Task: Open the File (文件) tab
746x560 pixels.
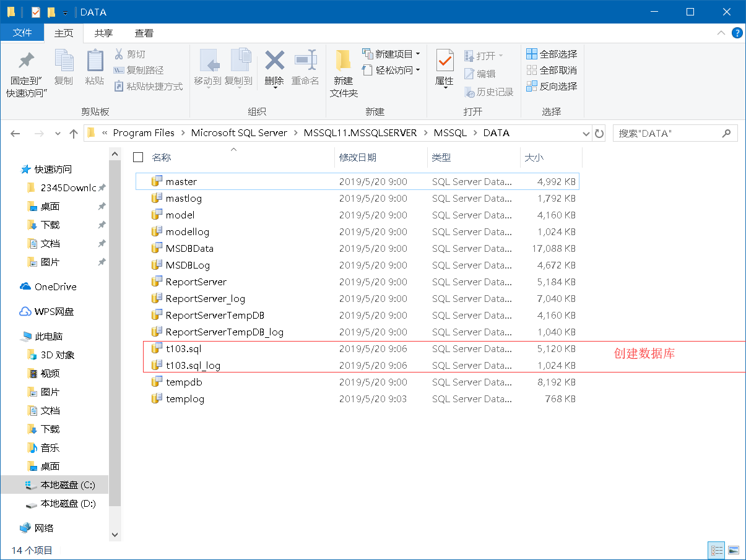Action: [22, 33]
